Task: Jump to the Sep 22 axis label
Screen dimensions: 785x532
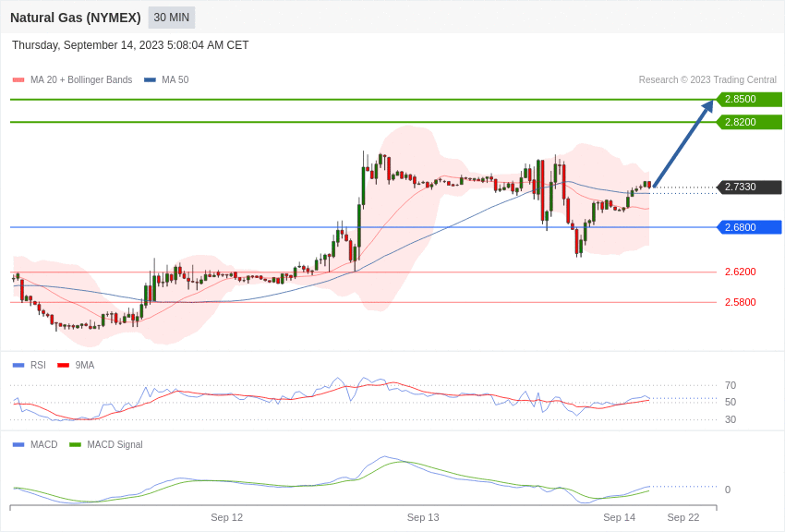Action: point(683,517)
